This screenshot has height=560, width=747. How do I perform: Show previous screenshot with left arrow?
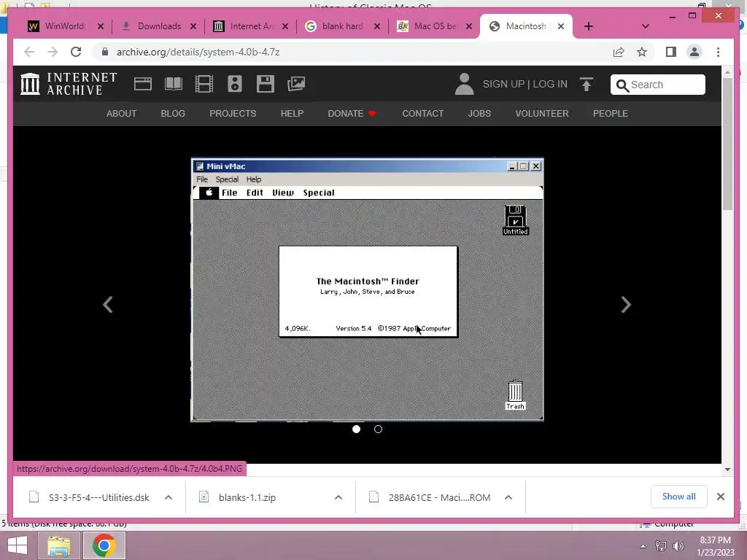point(108,305)
